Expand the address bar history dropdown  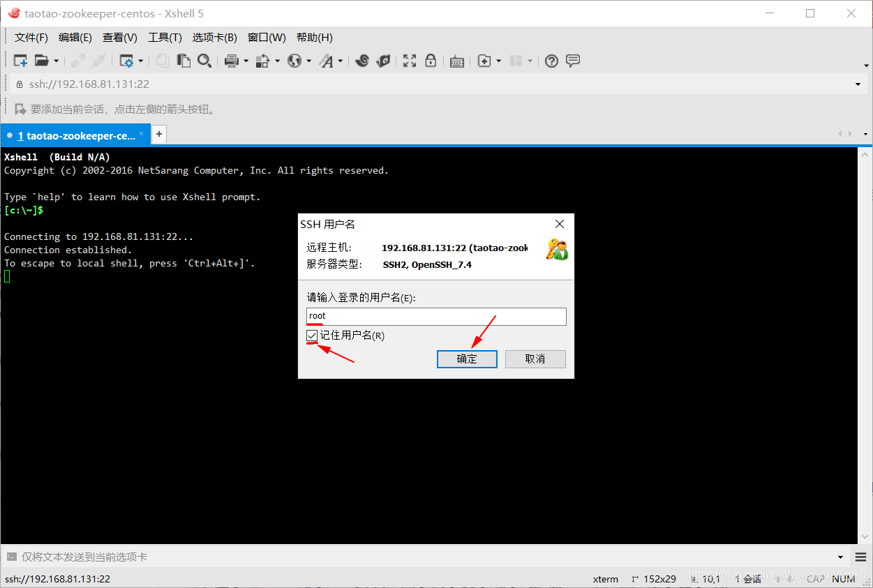[x=858, y=84]
